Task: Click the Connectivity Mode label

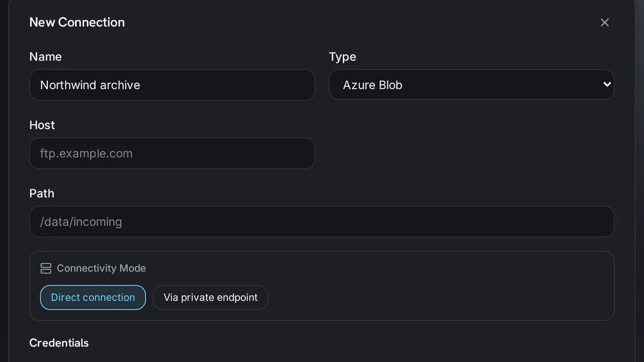Action: tap(101, 268)
